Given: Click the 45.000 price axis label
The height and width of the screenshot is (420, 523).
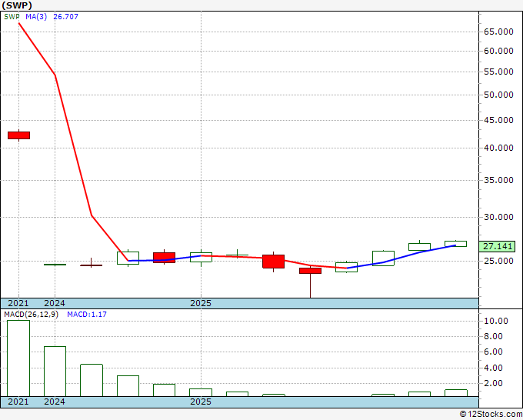Looking at the screenshot, I should coord(498,120).
